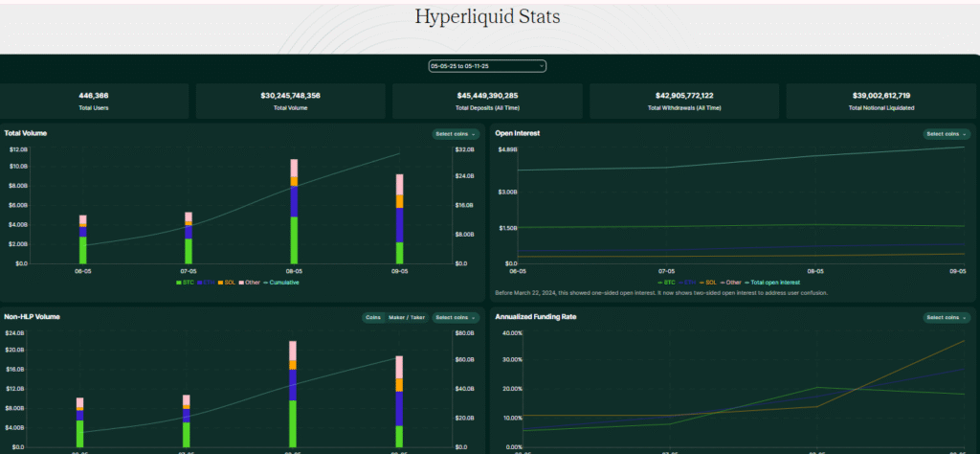This screenshot has height=454, width=980.
Task: Click blue ETH segment of 09-05 Total Volume bar
Action: click(x=399, y=225)
